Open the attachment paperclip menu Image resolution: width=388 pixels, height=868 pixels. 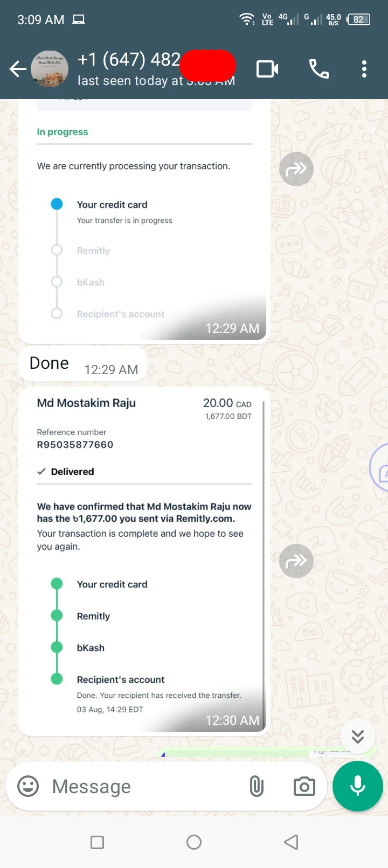point(257,786)
